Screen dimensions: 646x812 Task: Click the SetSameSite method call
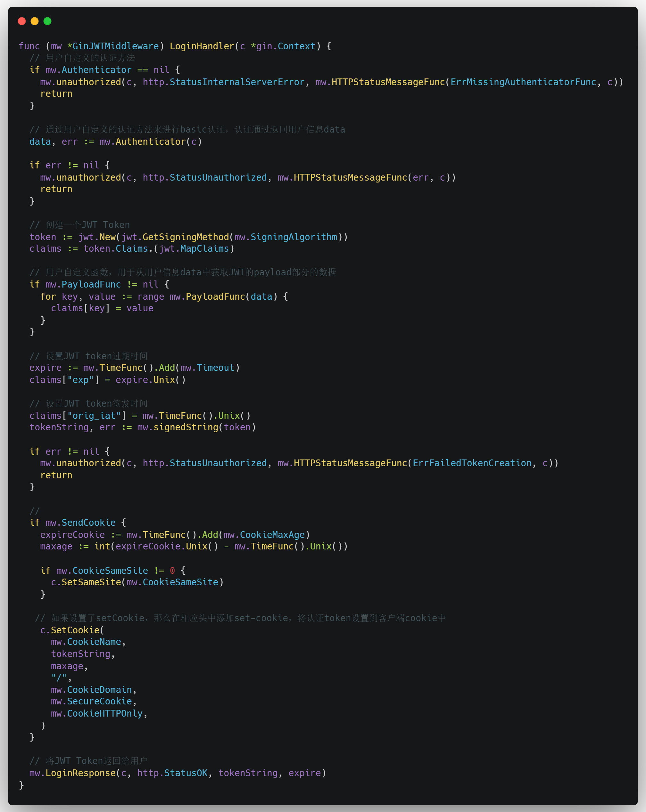pyautogui.click(x=91, y=582)
